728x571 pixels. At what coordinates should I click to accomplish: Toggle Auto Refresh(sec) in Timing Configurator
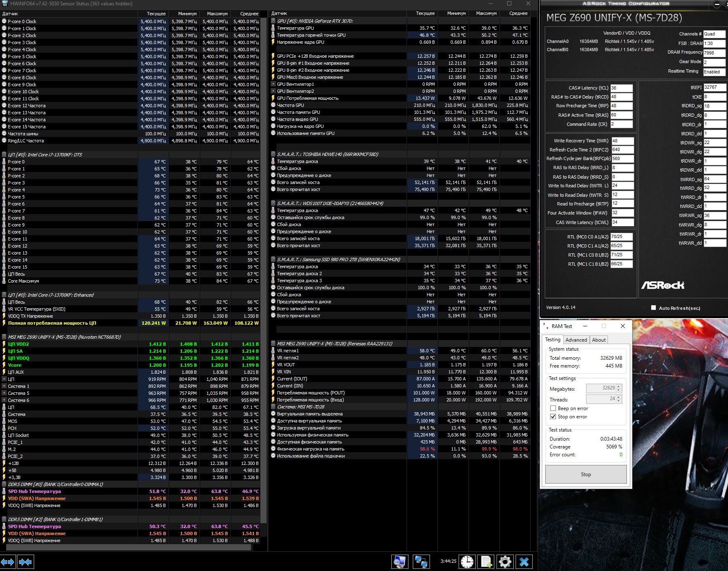pos(653,308)
